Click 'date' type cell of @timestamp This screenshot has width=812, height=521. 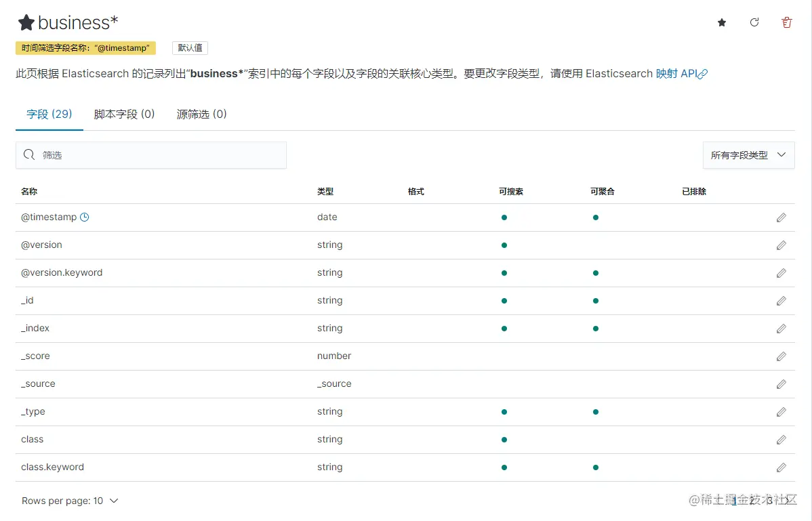click(327, 217)
